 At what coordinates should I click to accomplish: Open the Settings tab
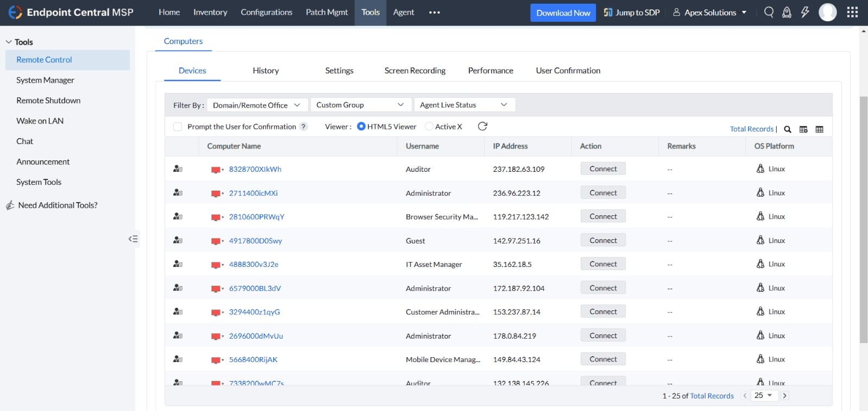click(339, 71)
